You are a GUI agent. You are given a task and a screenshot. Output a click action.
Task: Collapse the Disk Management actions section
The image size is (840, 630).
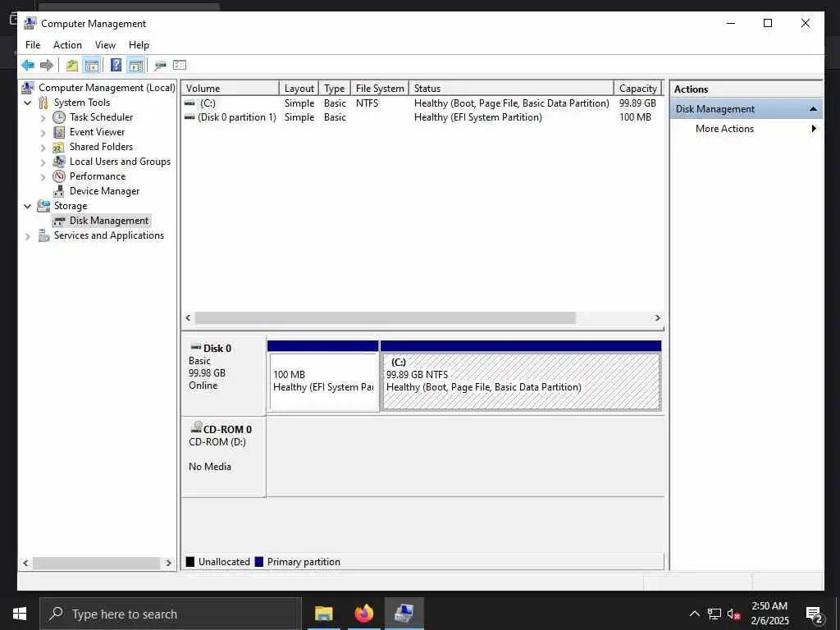coord(813,109)
